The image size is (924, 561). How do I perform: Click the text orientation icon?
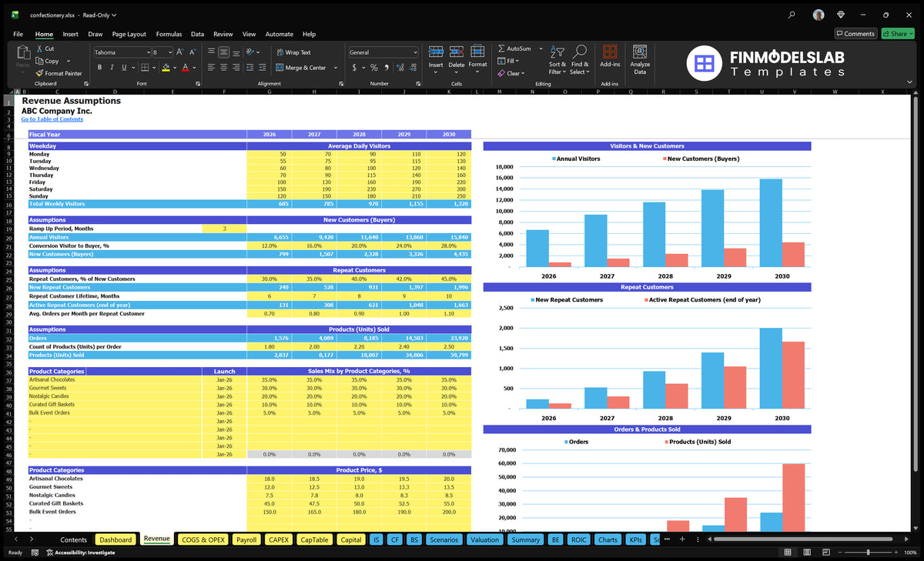[251, 52]
